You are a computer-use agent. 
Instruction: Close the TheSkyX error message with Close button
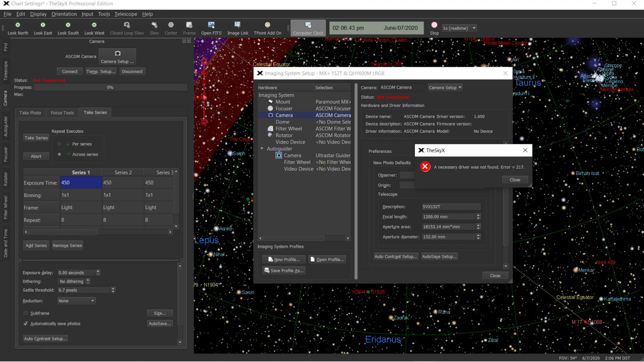click(515, 180)
